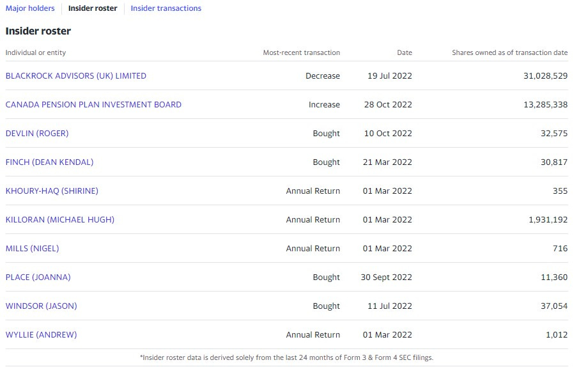This screenshot has width=588, height=367.
Task: Open CANADA PENSION PLAN INVESTMENT BOARD link
Action: [93, 105]
